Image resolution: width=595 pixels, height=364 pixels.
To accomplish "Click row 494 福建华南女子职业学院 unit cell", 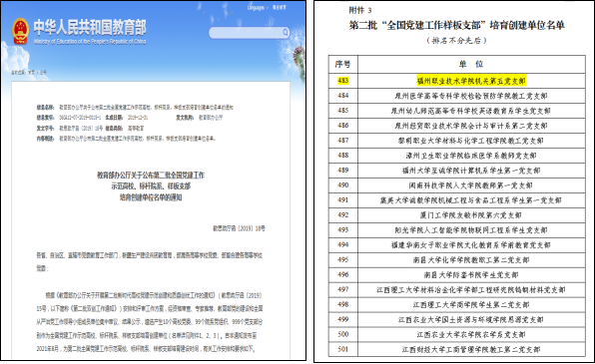I will 471,245.
